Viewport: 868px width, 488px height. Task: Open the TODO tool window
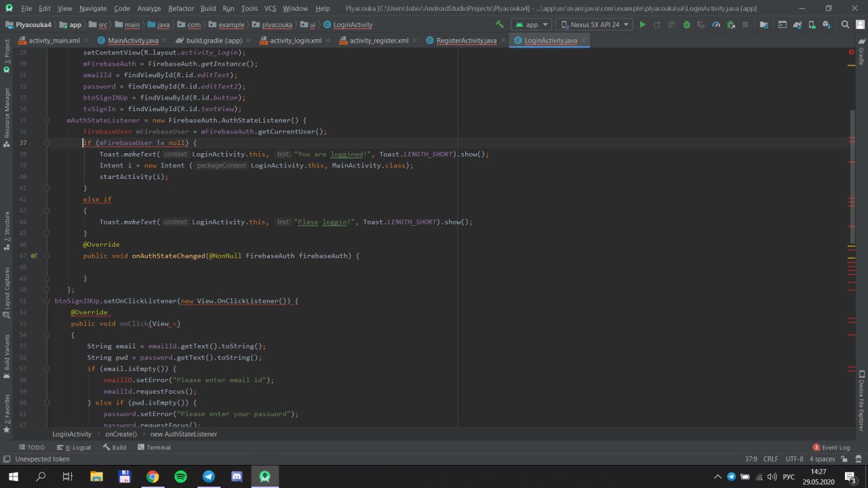(x=32, y=447)
